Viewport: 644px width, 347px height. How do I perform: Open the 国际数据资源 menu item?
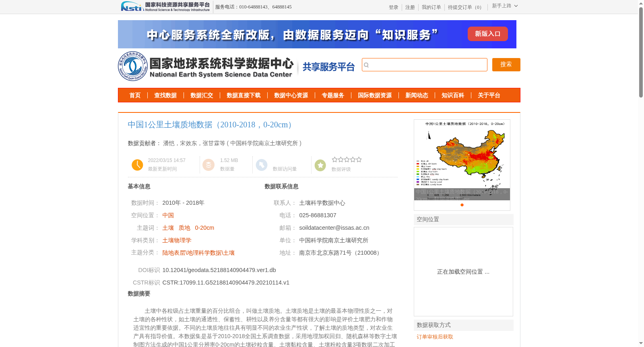(375, 96)
